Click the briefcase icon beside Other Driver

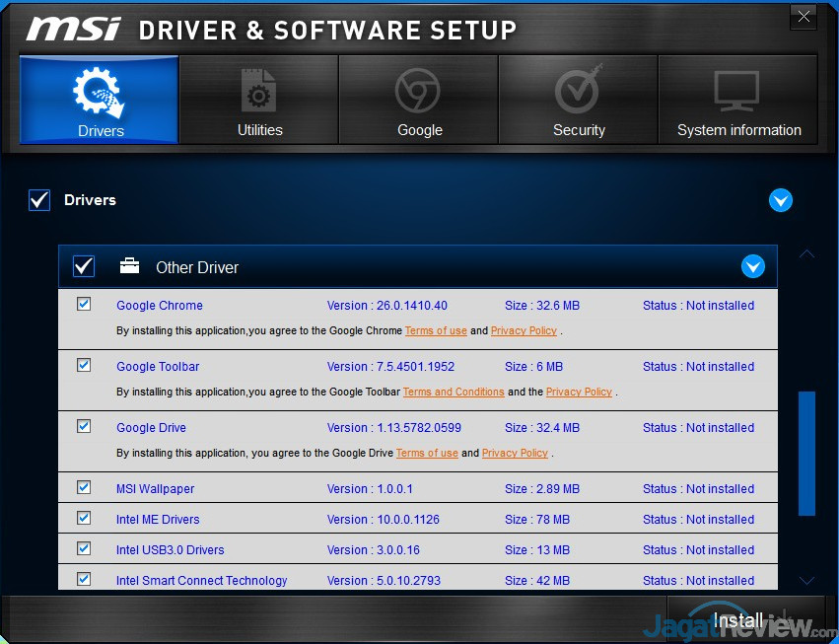129,266
